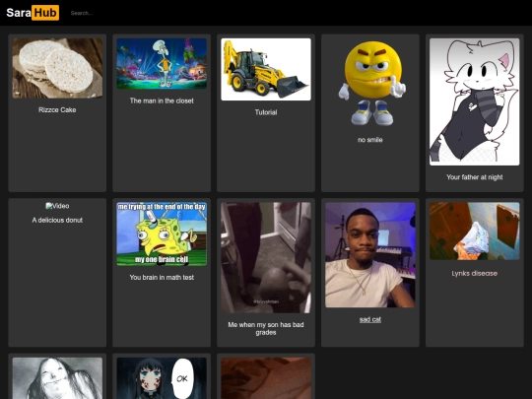This screenshot has width=532, height=399.
Task: Open the dark hallway thumbnail
Action: [x=266, y=258]
